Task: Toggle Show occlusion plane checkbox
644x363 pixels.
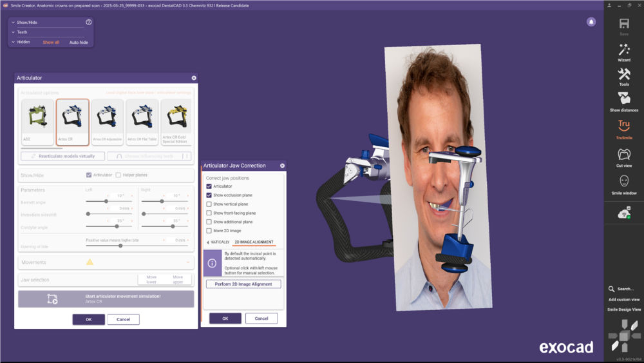Action: [209, 195]
